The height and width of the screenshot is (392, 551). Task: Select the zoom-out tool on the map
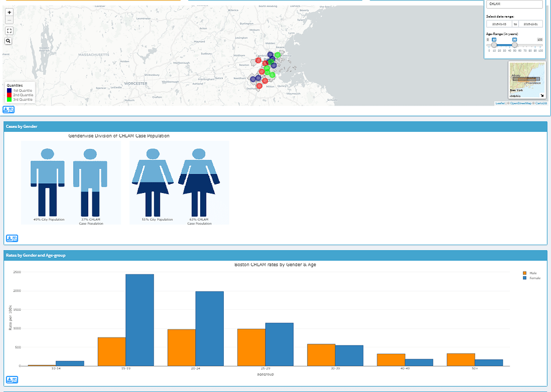9,19
